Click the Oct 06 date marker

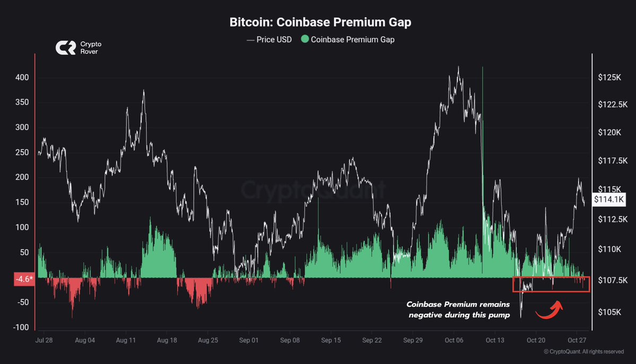tap(454, 340)
